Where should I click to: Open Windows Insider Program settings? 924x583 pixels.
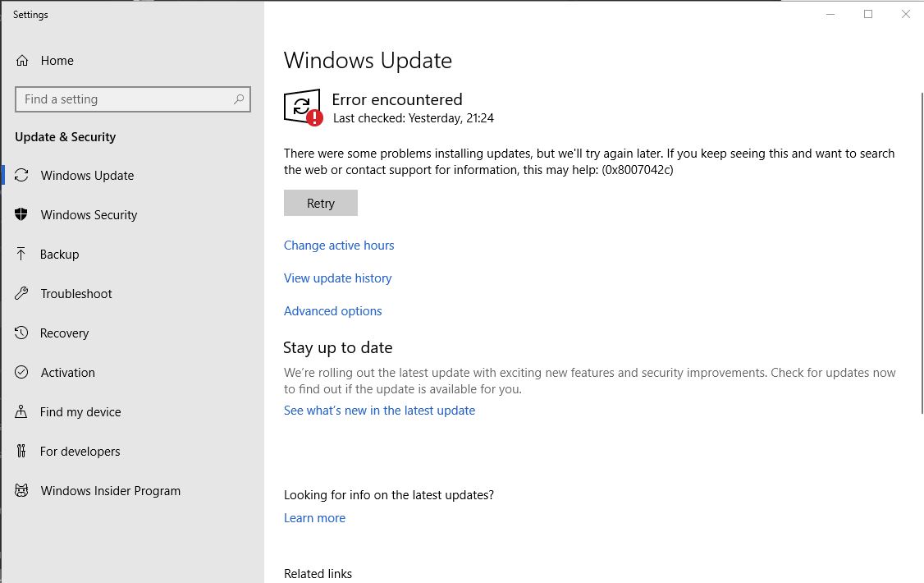[x=110, y=490]
